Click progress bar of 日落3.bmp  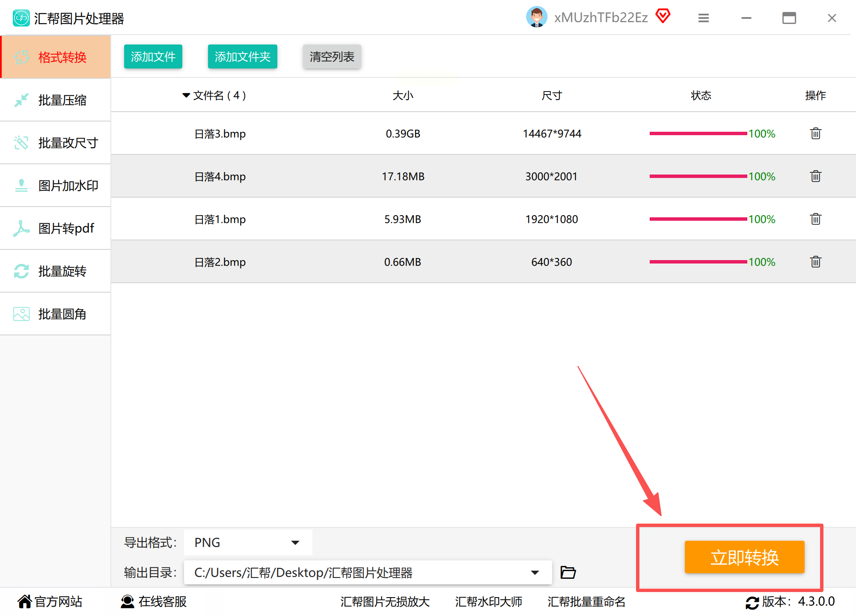tap(698, 133)
